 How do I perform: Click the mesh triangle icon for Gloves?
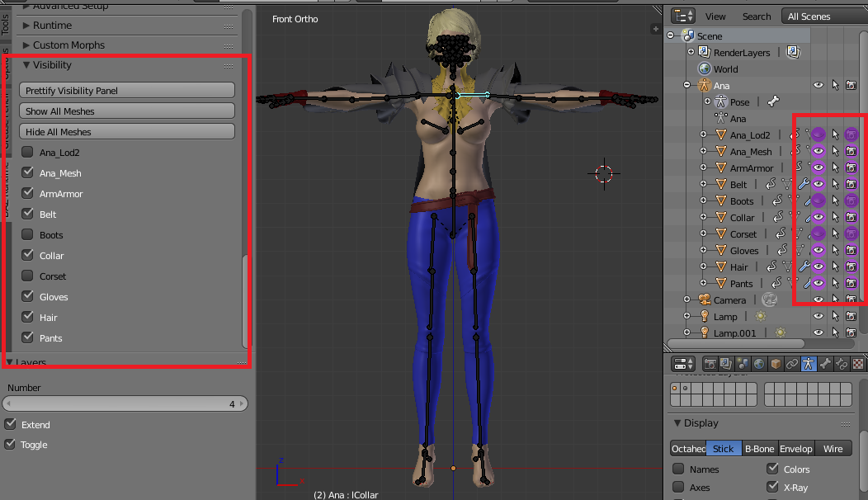pyautogui.click(x=721, y=250)
